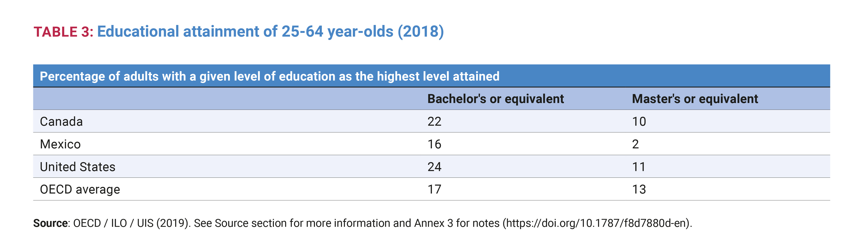Click the "Master's or equivalent" column header
Viewport: 868px width, 252px height.
coord(695,99)
